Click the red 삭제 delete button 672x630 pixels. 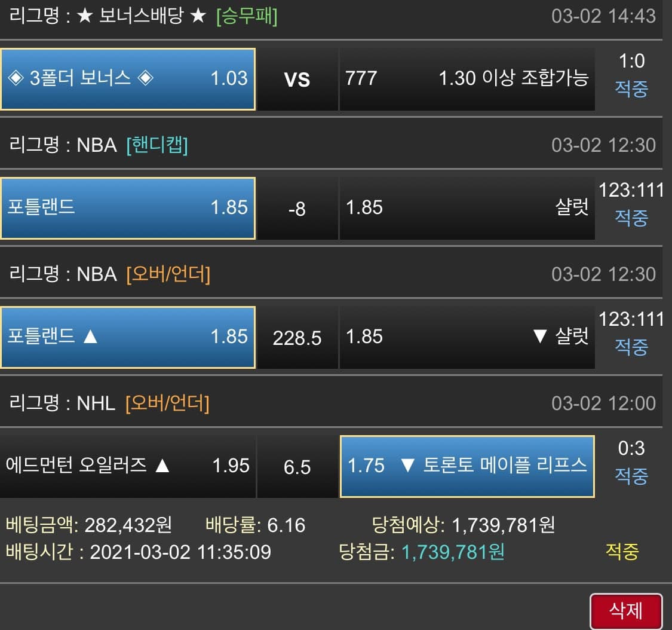tap(626, 611)
